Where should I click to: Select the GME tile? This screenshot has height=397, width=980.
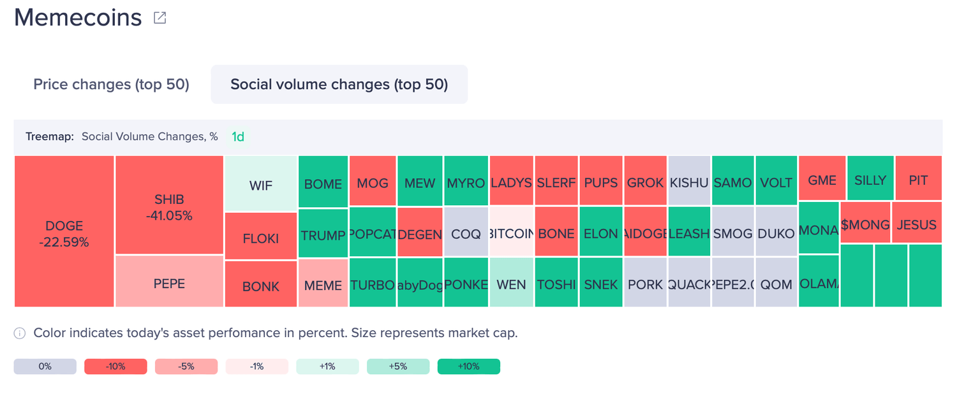(x=822, y=179)
